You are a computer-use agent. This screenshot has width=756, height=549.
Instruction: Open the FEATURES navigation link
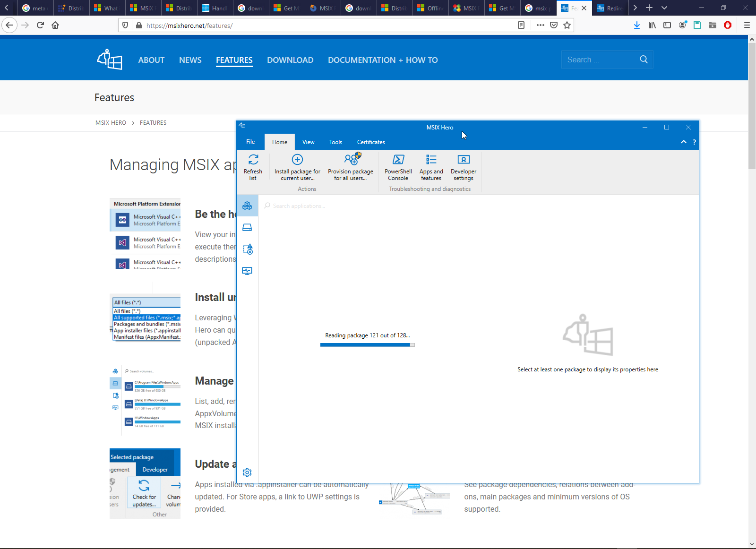click(234, 60)
